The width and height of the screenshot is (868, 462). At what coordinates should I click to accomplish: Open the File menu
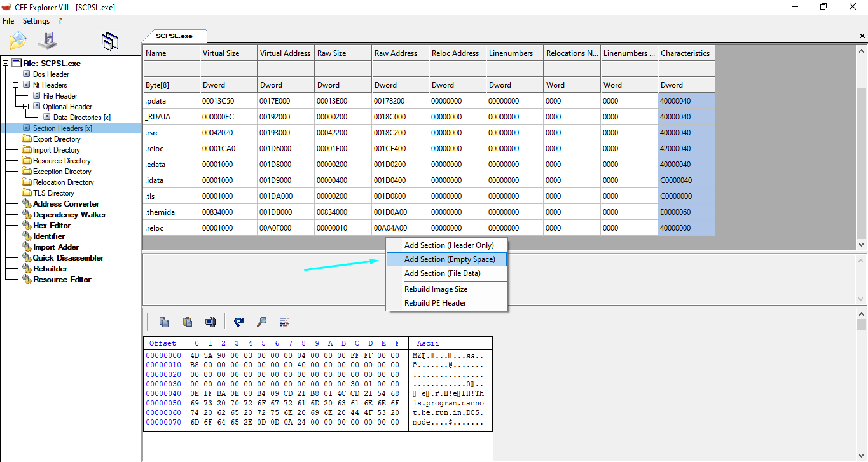pos(8,21)
